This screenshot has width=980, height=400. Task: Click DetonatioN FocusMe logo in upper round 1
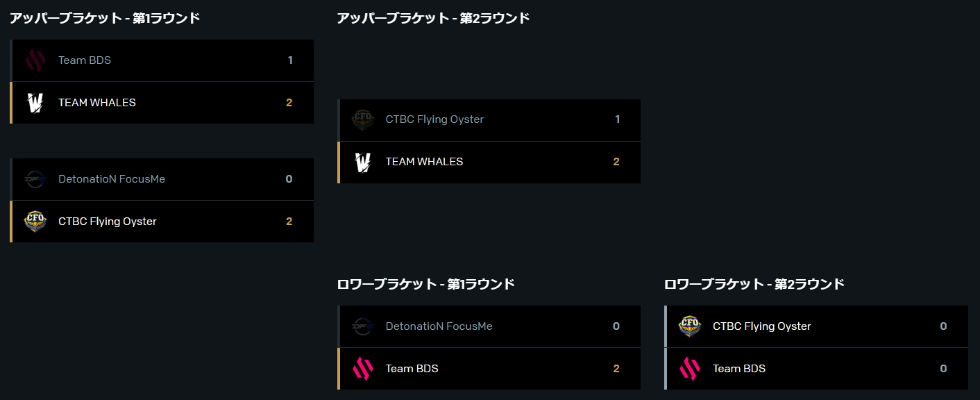[x=35, y=179]
